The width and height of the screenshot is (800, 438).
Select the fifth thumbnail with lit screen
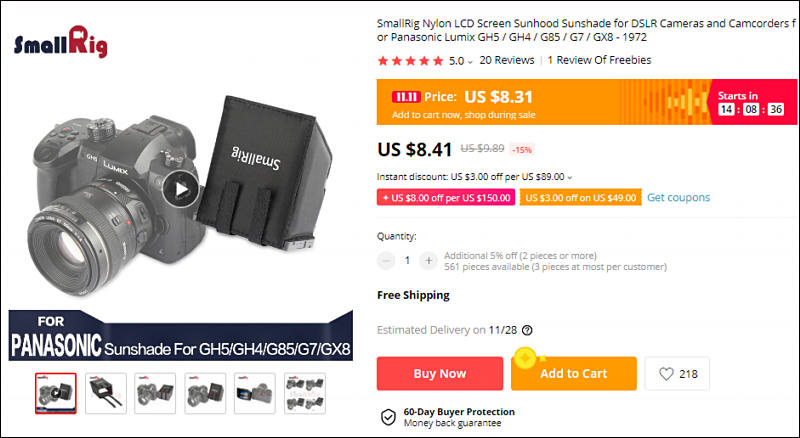click(x=255, y=393)
